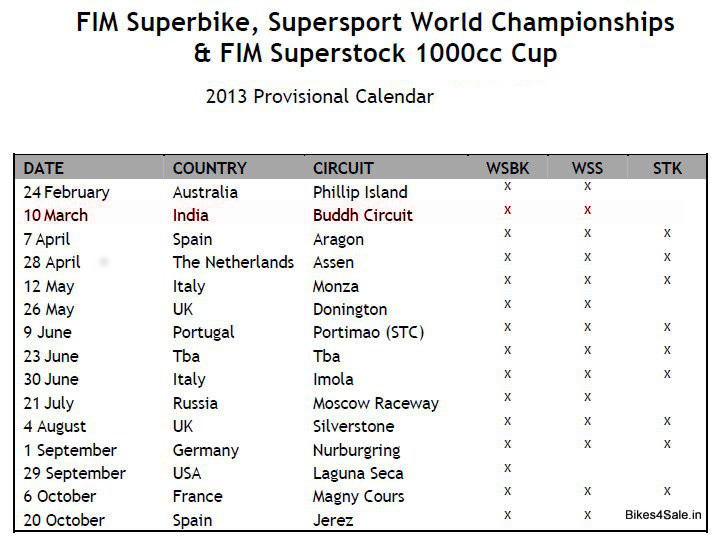Image resolution: width=720 pixels, height=537 pixels.
Task: Click the Magny Cours circuit name
Action: [358, 496]
